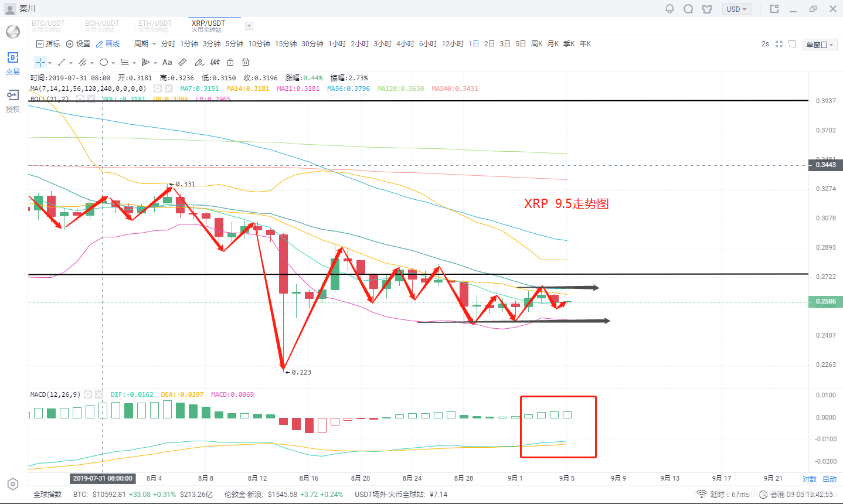Click the 伦敦金-新浪 $1545.58 ticker
Image resolution: width=843 pixels, height=504 pixels.
pyautogui.click(x=283, y=494)
